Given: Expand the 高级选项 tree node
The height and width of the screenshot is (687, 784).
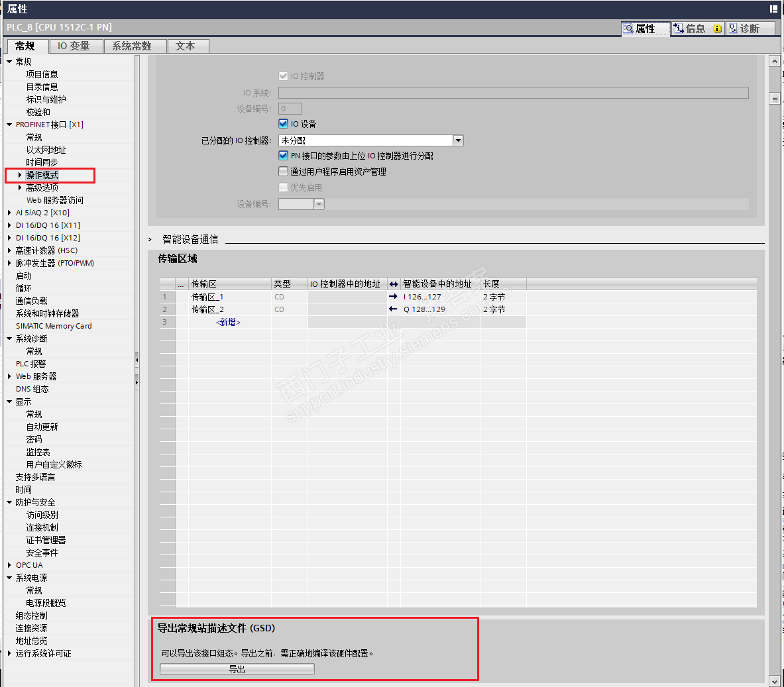Looking at the screenshot, I should (19, 187).
